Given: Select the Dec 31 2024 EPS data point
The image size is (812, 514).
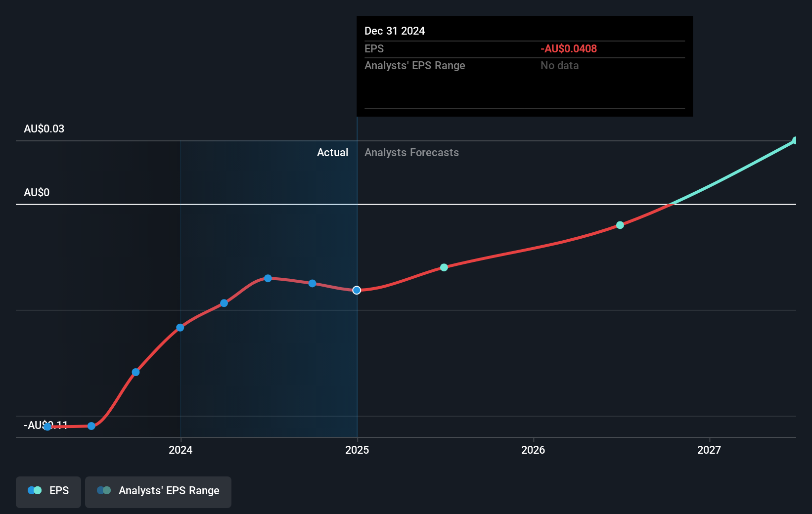Looking at the screenshot, I should point(357,290).
